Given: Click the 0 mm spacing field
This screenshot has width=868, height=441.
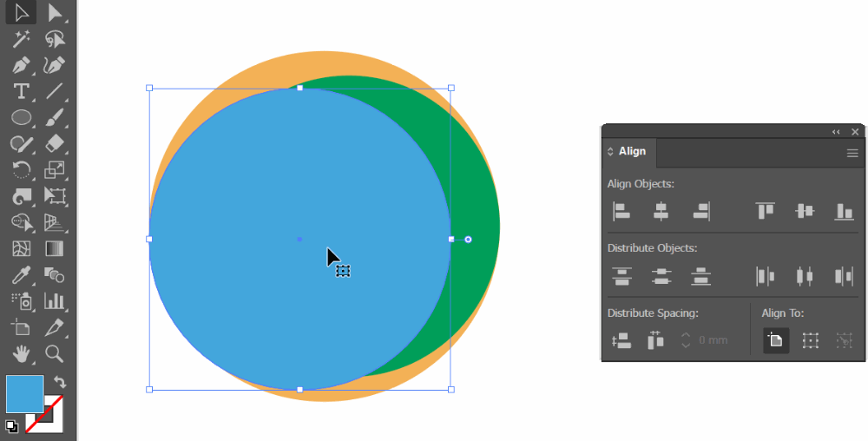Looking at the screenshot, I should pos(713,340).
